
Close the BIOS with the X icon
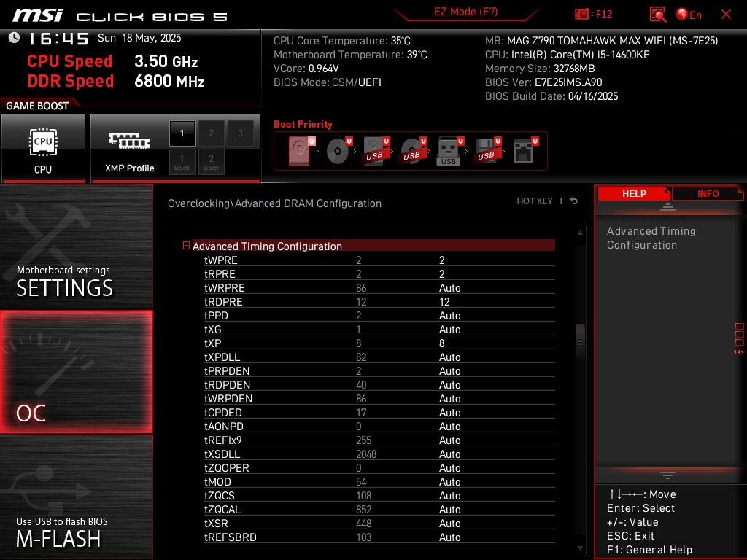point(726,15)
